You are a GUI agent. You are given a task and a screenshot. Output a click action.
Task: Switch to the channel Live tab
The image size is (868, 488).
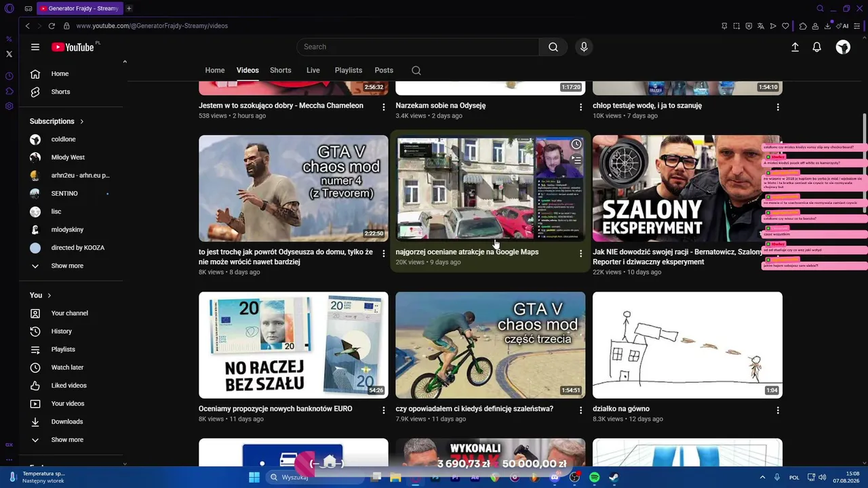point(313,70)
